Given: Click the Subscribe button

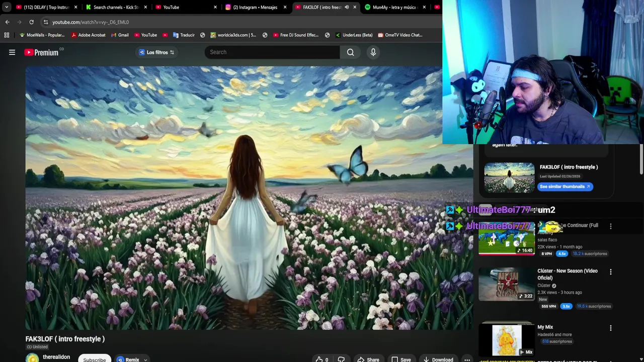Looking at the screenshot, I should tap(95, 359).
